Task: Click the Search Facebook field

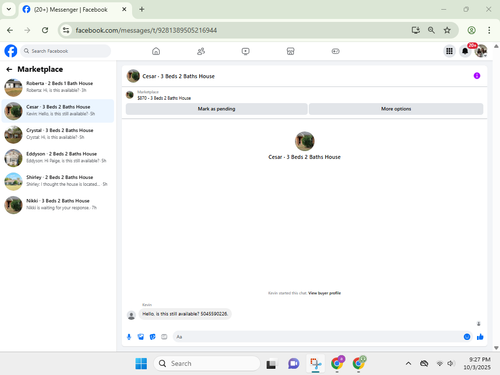Action: tap(66, 51)
